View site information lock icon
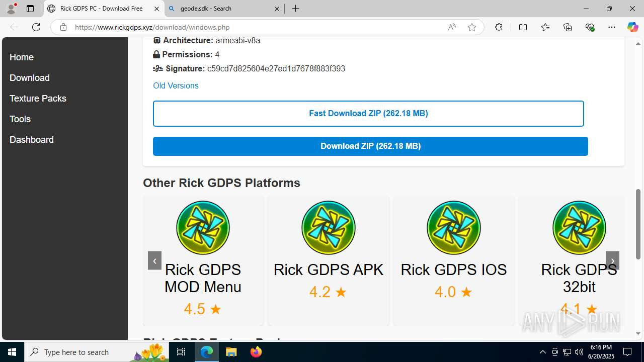 pos(63,27)
